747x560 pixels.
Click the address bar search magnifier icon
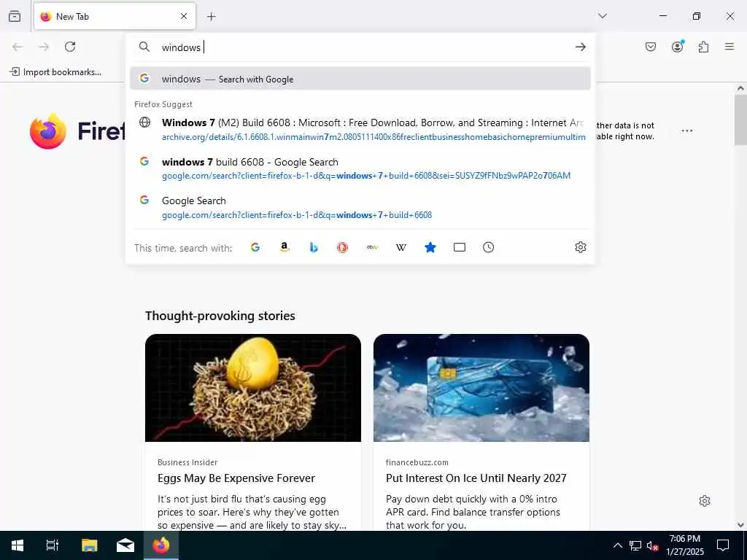(144, 47)
